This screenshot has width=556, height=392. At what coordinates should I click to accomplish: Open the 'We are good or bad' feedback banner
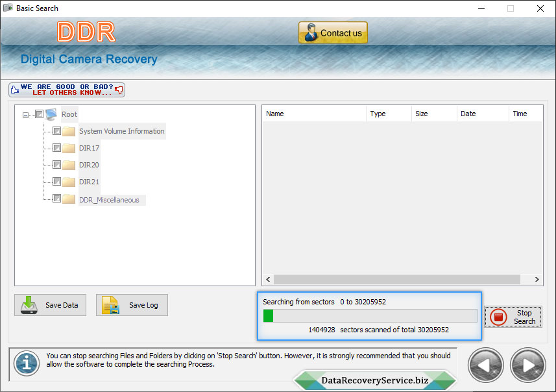point(67,90)
